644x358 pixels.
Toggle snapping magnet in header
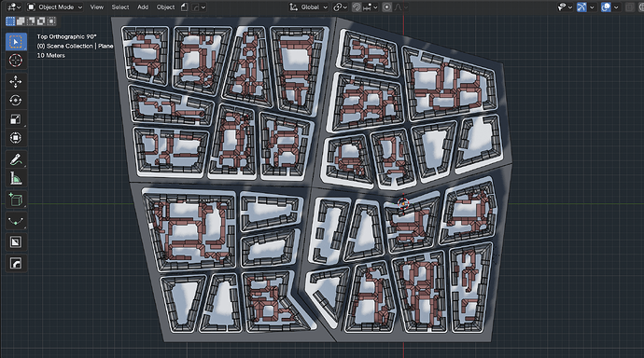tap(357, 7)
